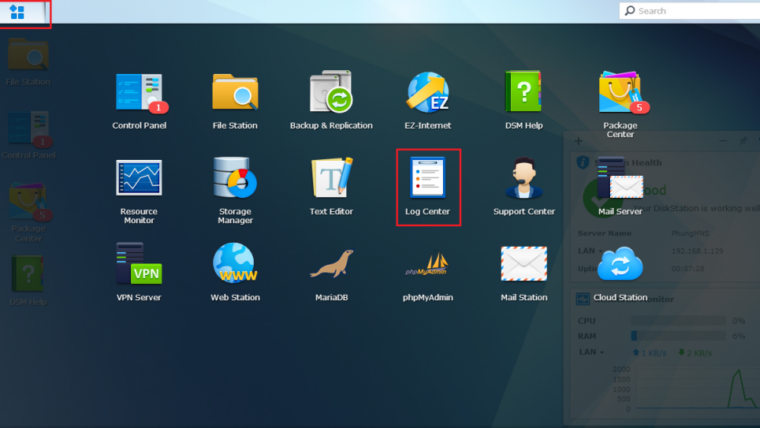
Task: Launch the Text Editor
Action: click(332, 187)
